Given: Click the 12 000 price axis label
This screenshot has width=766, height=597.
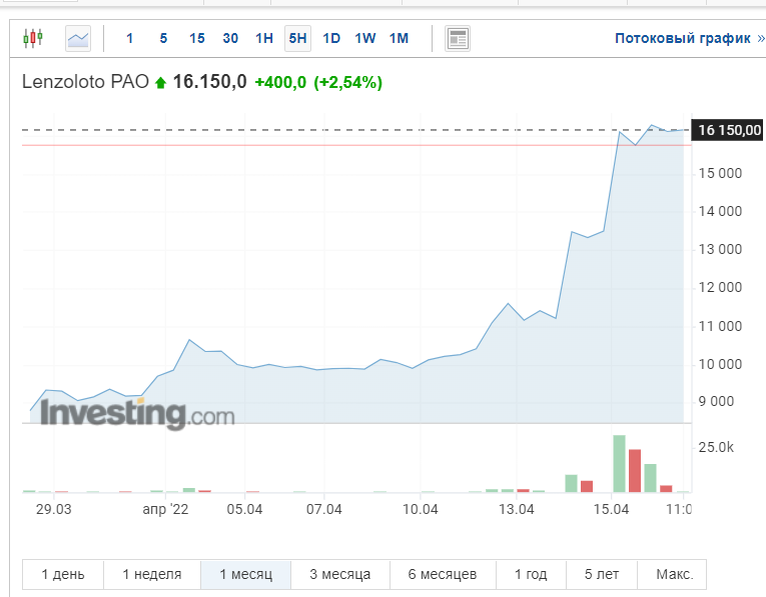Looking at the screenshot, I should [x=720, y=287].
